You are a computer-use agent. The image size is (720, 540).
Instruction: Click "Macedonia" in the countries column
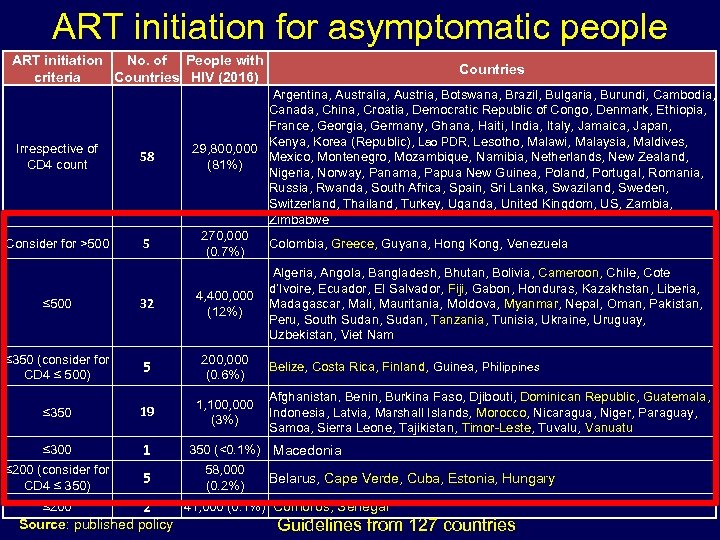(307, 450)
